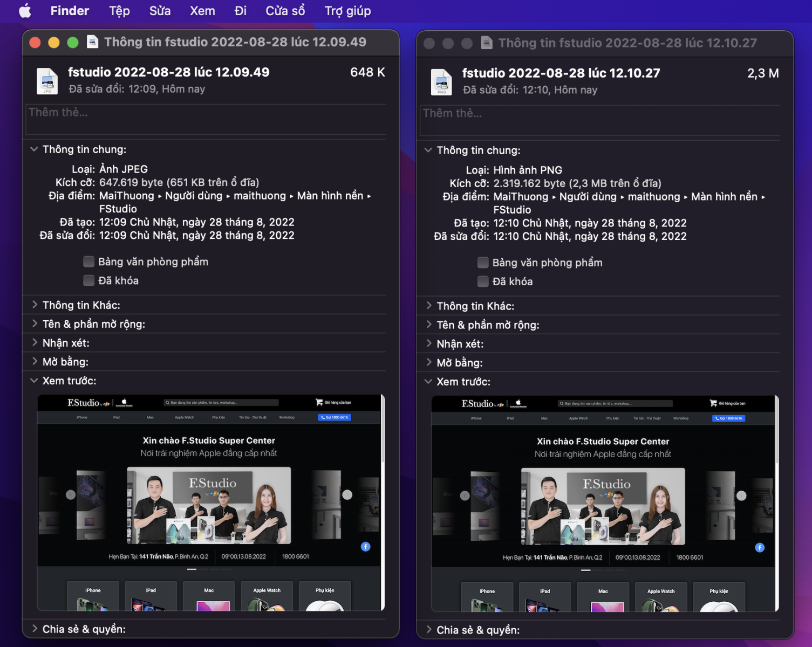Click file name fstudio 2022-08-28 lúc 12.09.49

tap(168, 72)
